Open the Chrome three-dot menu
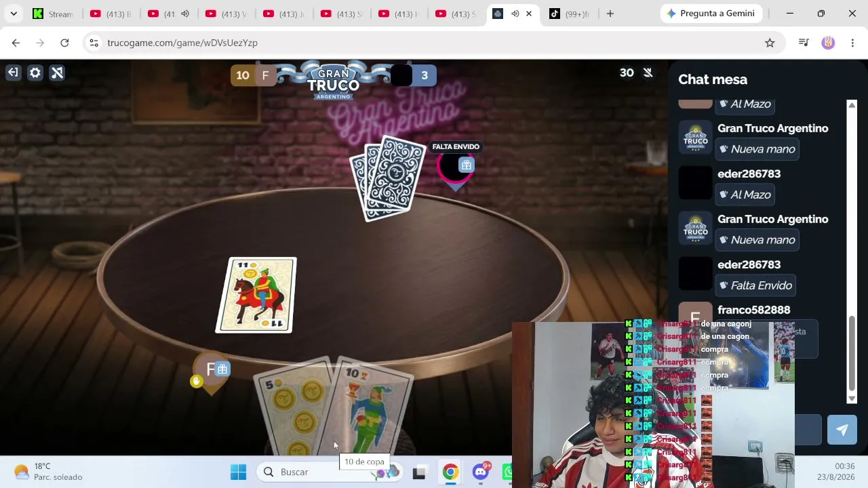The height and width of the screenshot is (488, 868). (x=852, y=43)
